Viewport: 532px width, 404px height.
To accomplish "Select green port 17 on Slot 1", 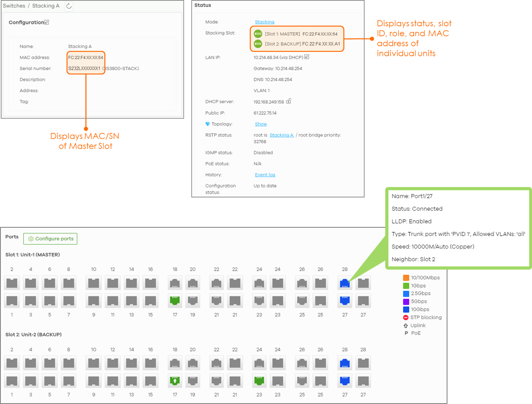I will [x=175, y=300].
